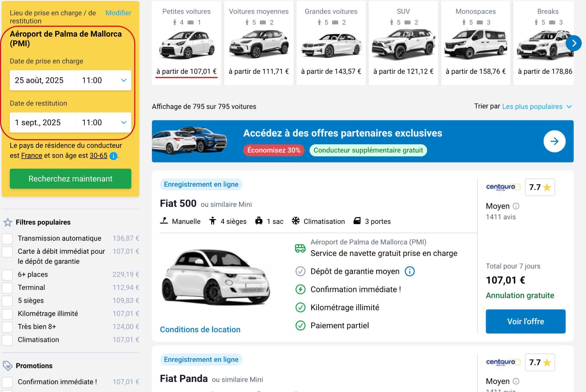Screen dimensions: 586x392
Task: Open the pickup time 11:00 dropdown
Action: (x=103, y=80)
